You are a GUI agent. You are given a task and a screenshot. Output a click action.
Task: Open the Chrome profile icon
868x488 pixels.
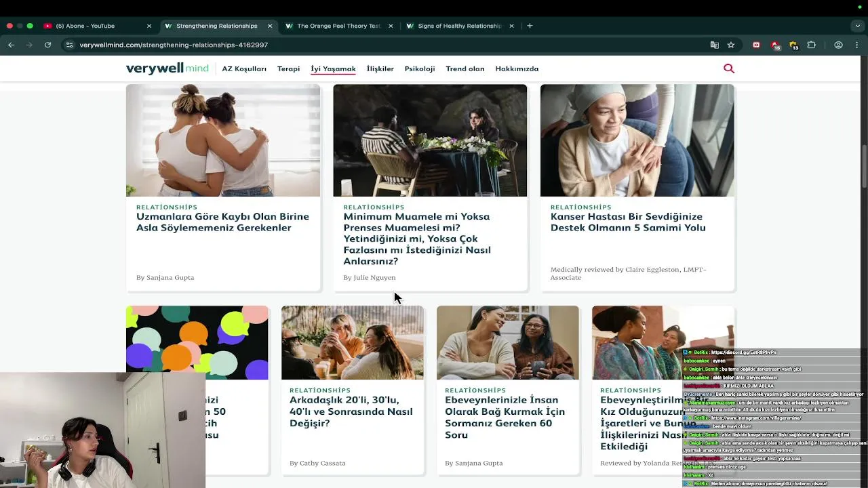(839, 45)
